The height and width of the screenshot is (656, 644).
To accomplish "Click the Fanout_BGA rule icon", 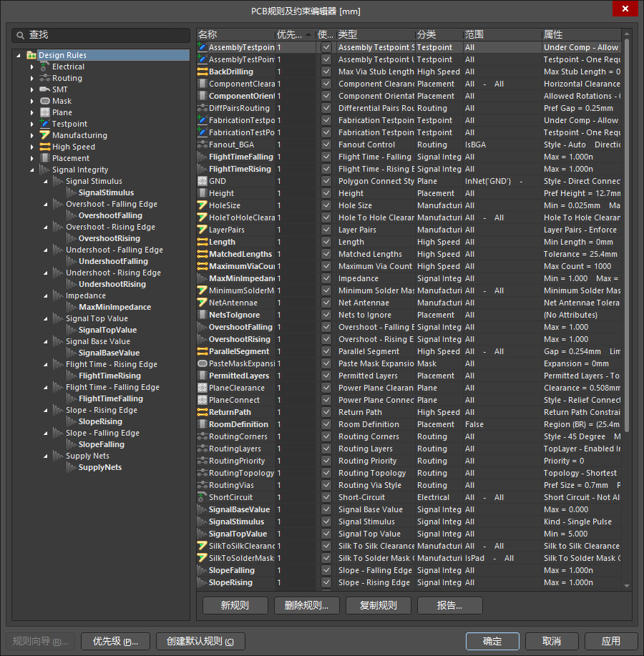I will tap(203, 145).
